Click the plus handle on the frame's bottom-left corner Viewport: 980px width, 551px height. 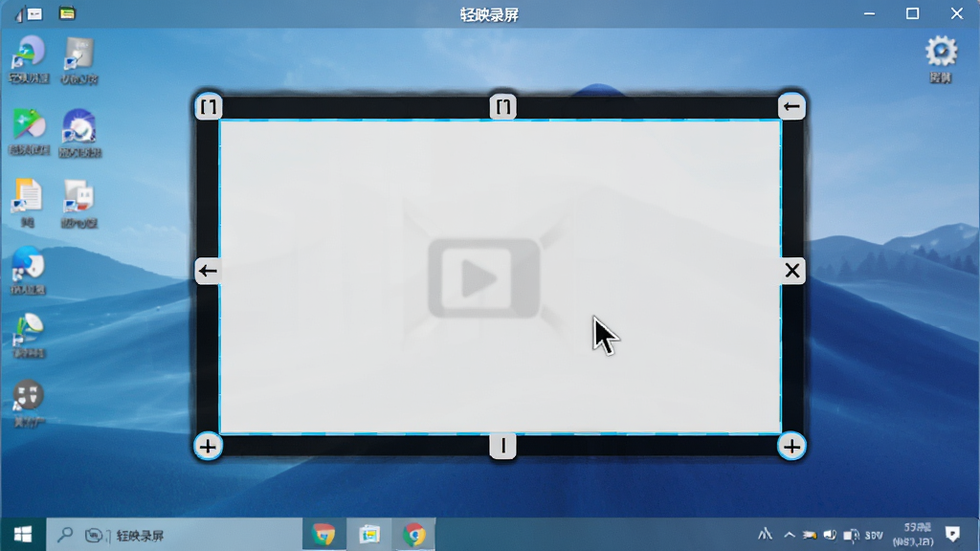[x=208, y=446]
